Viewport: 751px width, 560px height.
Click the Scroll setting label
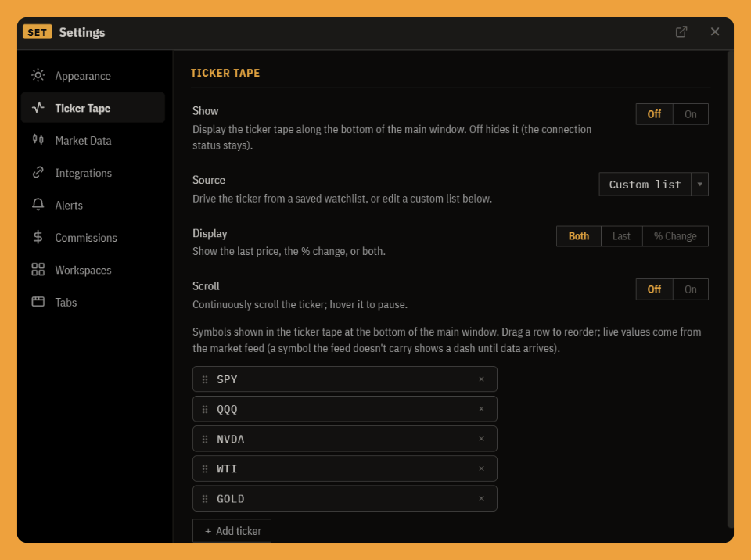(x=206, y=286)
